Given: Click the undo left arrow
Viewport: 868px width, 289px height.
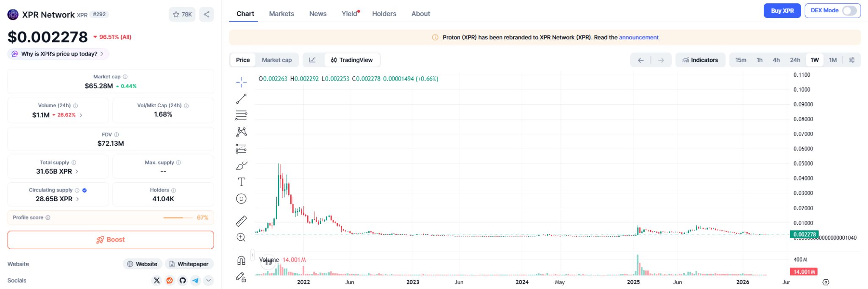Looking at the screenshot, I should click(x=641, y=60).
